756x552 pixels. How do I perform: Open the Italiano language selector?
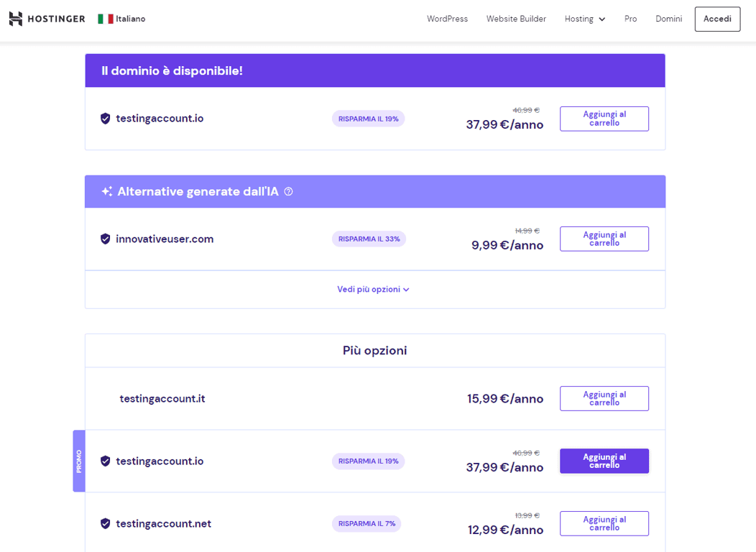coord(121,19)
